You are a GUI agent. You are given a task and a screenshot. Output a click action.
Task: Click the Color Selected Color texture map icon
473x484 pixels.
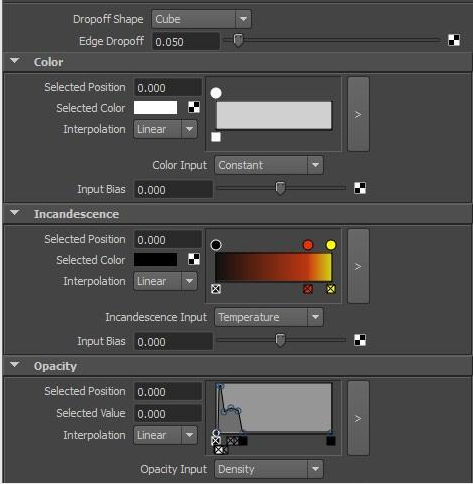coord(194,107)
